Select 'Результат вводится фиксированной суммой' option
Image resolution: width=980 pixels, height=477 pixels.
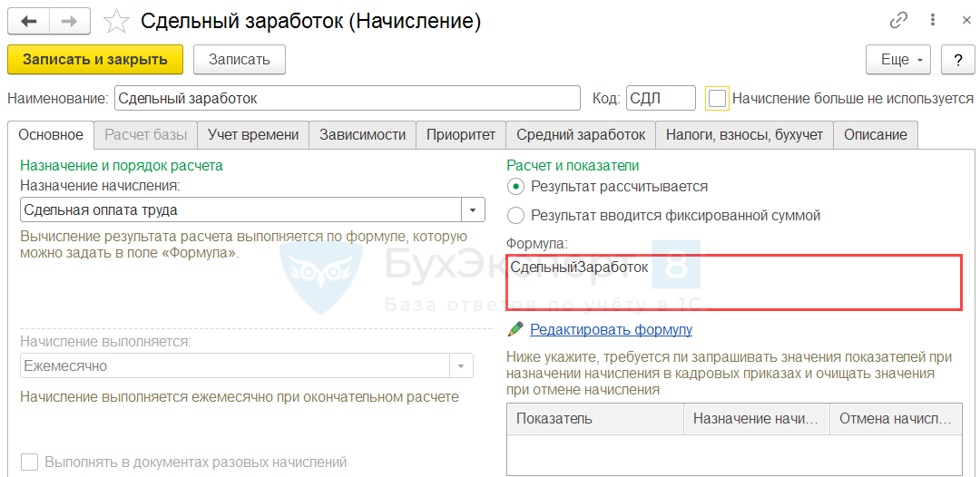click(x=516, y=216)
